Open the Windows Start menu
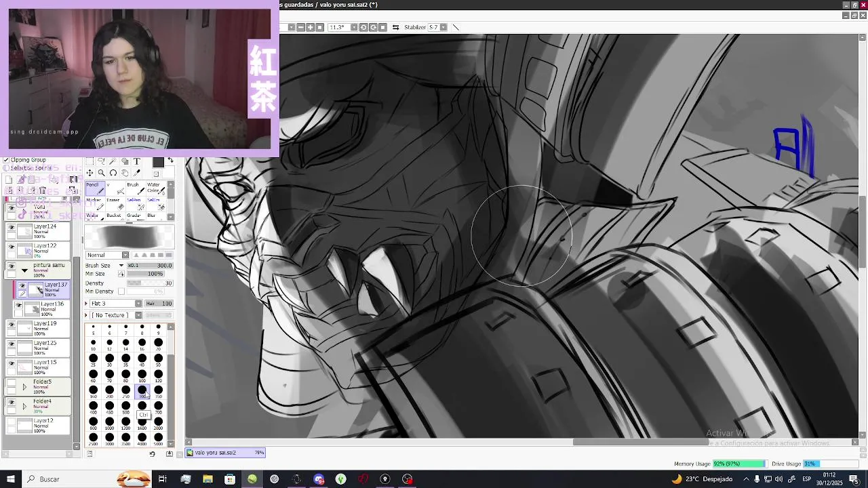 (x=10, y=479)
